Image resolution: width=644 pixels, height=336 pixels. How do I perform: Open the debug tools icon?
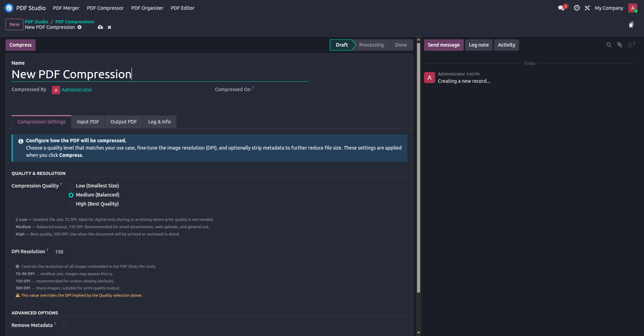(587, 8)
